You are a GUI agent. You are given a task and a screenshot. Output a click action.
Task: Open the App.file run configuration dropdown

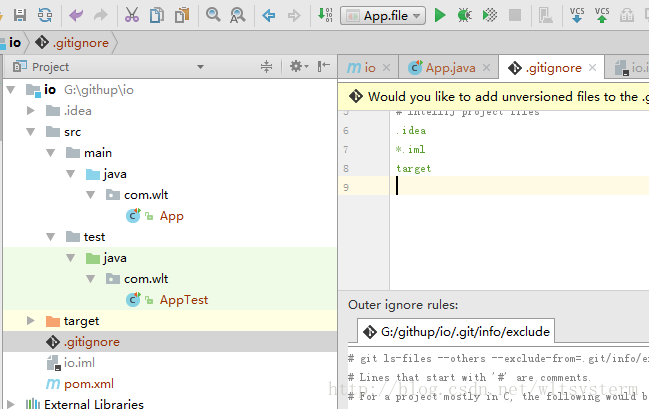click(x=383, y=16)
